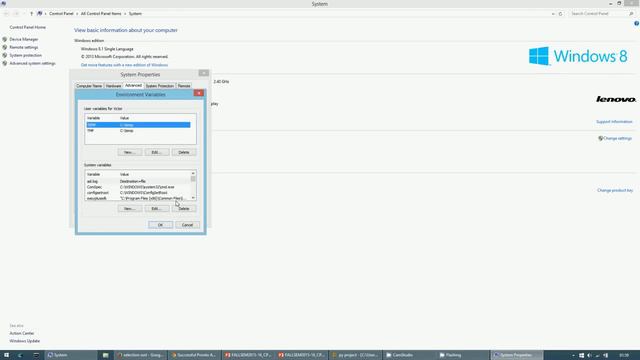Open System Protection tab in System Properties
This screenshot has width=640, height=360.
[160, 86]
